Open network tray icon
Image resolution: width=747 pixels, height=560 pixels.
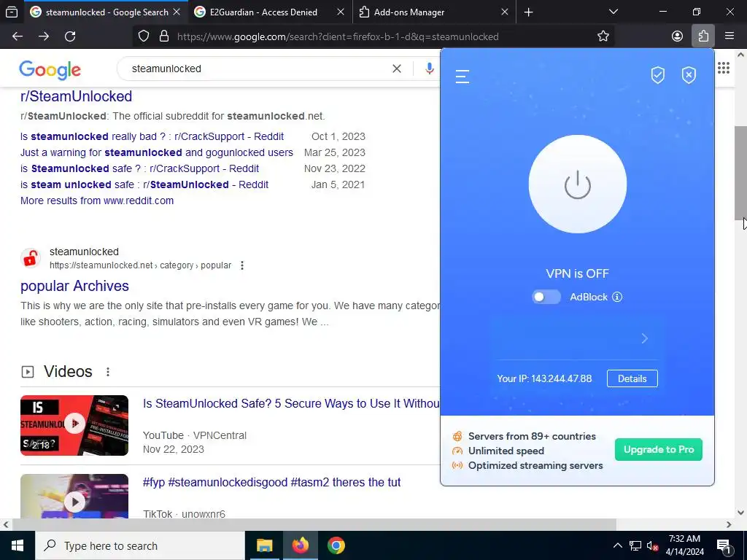point(635,545)
